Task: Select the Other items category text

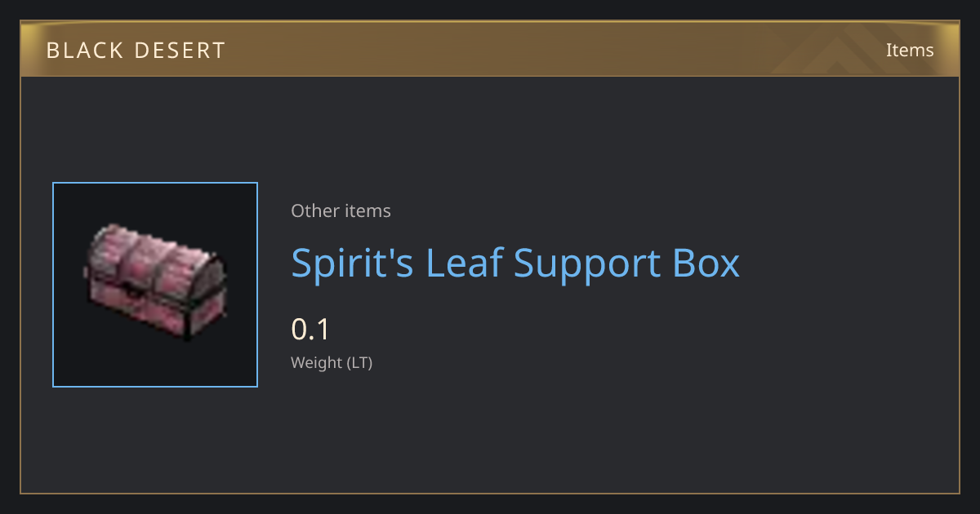Action: tap(341, 210)
